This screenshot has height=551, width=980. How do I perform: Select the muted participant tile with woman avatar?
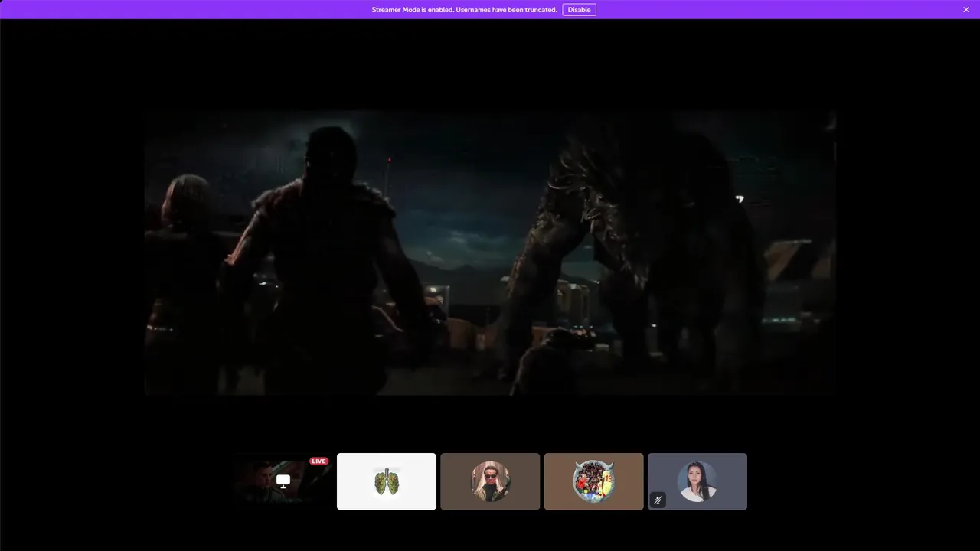(697, 481)
